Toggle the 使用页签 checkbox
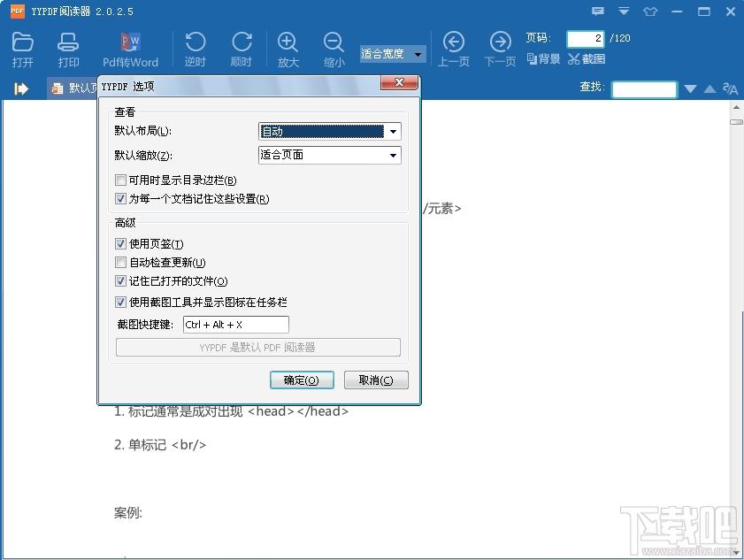 (x=120, y=243)
